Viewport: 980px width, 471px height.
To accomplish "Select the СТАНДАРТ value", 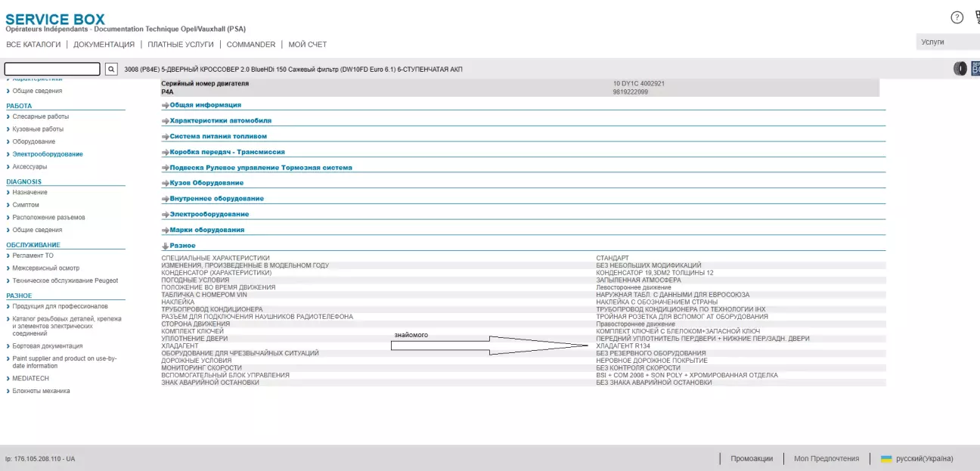I will (x=612, y=258).
